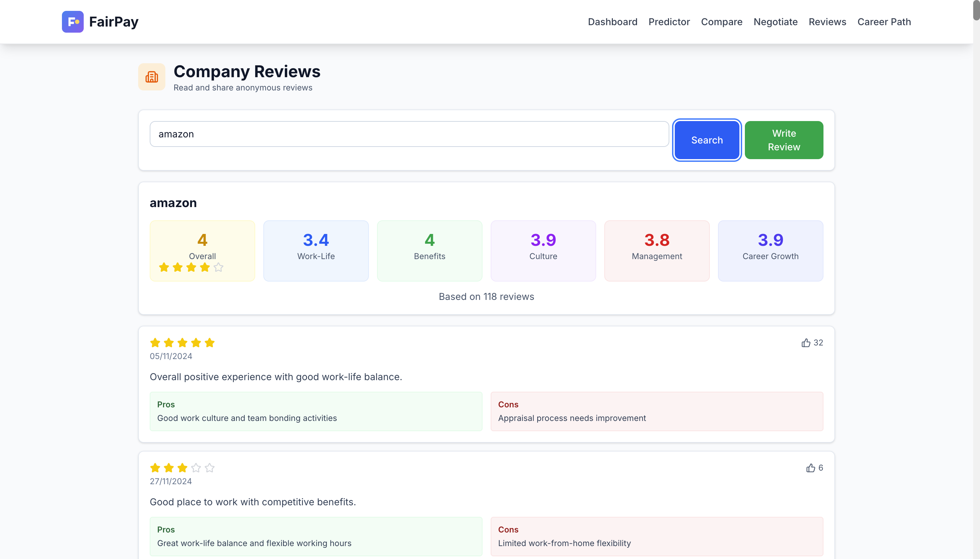This screenshot has width=980, height=559.
Task: Click the fourth empty star on 27/11/2024 review
Action: click(196, 468)
